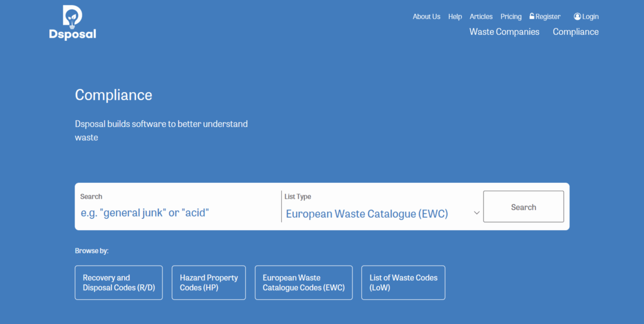
Task: Select European Waste Catalogue (EWC) list type
Action: pyautogui.click(x=367, y=213)
